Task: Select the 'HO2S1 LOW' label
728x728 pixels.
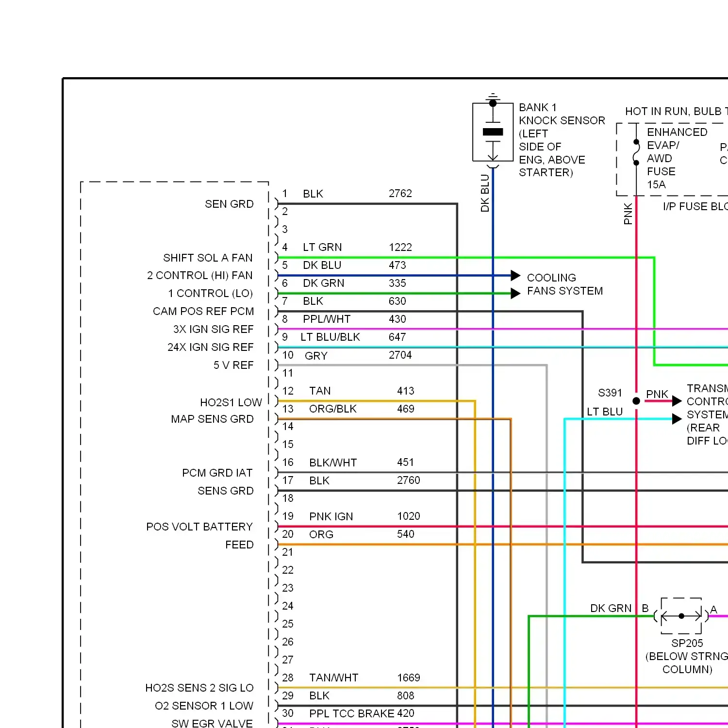Action: [231, 402]
